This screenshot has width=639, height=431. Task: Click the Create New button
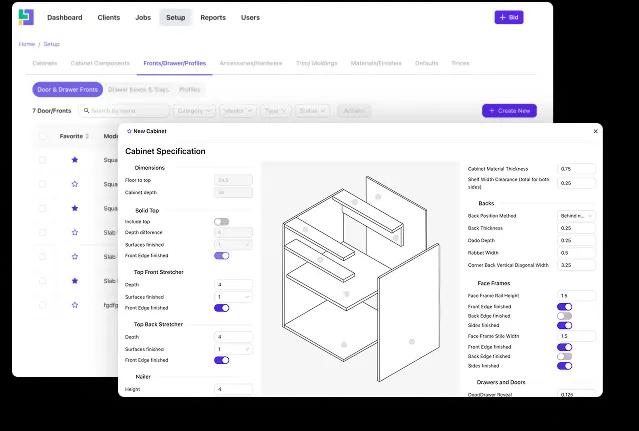click(509, 111)
